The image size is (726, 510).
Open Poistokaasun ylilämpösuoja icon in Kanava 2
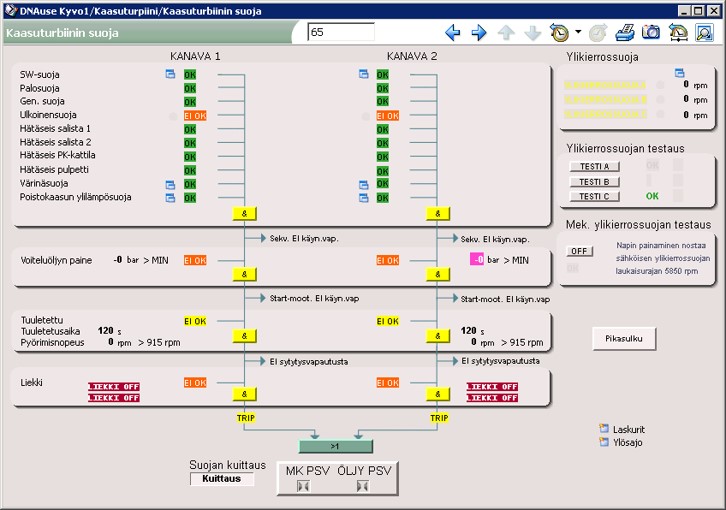363,198
